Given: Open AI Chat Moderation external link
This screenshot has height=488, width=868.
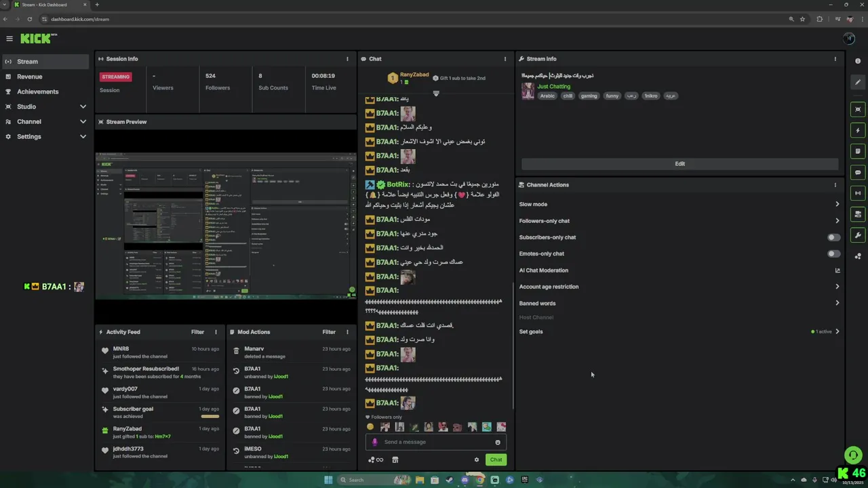Looking at the screenshot, I should 837,270.
